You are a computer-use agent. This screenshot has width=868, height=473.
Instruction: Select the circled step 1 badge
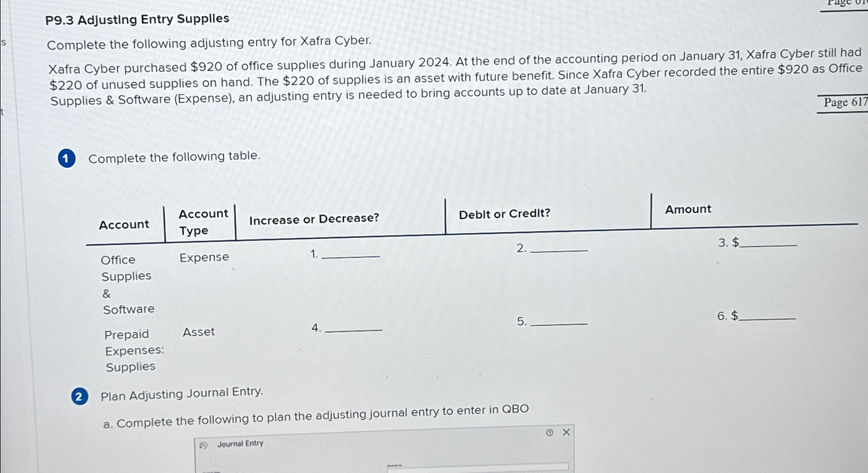[66, 157]
